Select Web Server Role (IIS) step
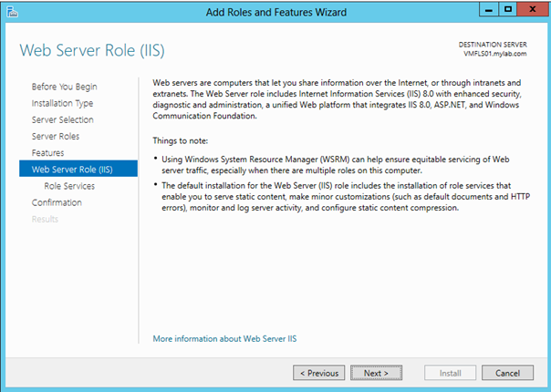Screen dimensions: 551x392 coord(78,169)
